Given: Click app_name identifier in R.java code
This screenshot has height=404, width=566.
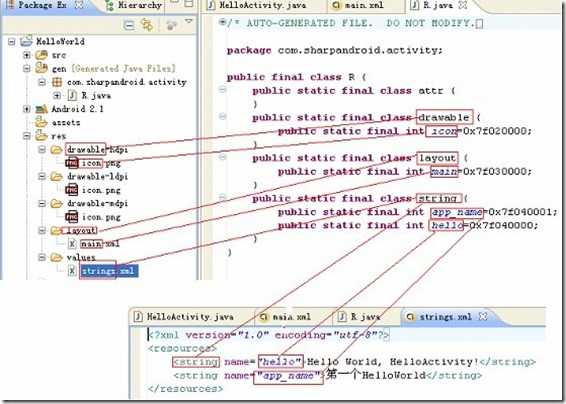Looking at the screenshot, I should 457,212.
